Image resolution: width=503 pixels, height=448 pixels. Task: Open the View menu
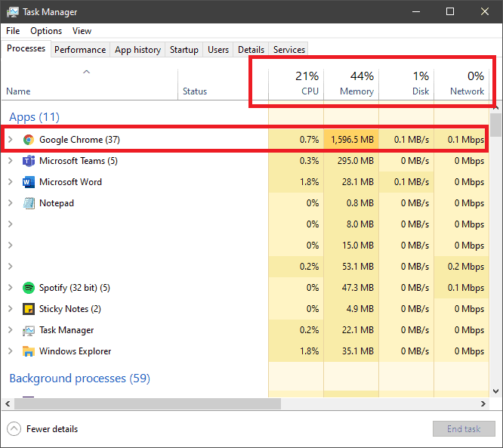tap(82, 31)
